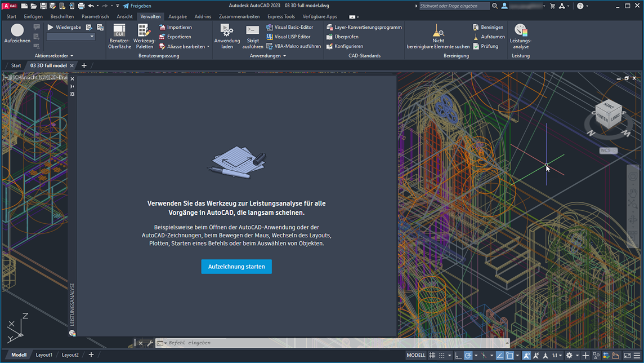This screenshot has width=644, height=363.
Task: Click Exportieren customization
Action: [x=175, y=37]
